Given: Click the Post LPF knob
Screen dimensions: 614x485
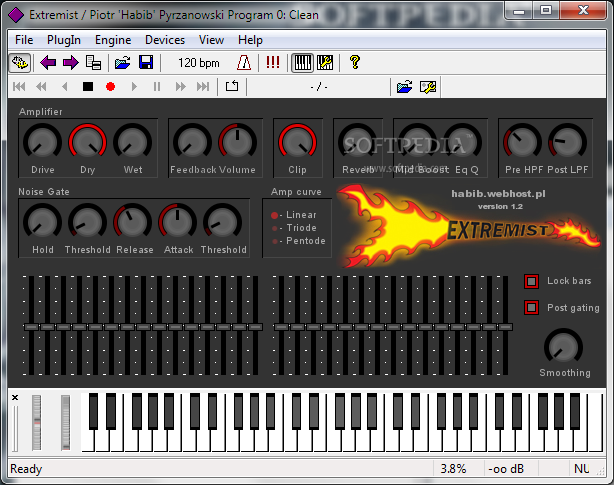Looking at the screenshot, I should pos(567,142).
